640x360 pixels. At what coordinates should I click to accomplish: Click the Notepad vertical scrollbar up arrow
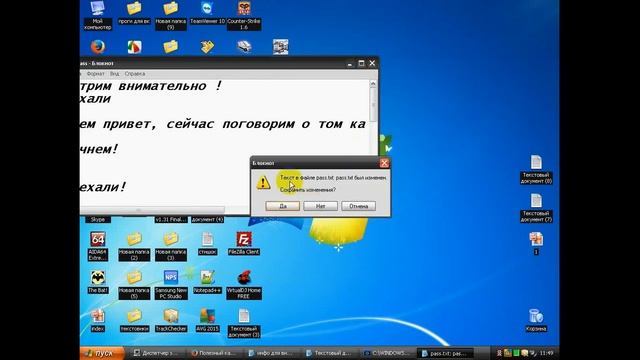coord(373,84)
